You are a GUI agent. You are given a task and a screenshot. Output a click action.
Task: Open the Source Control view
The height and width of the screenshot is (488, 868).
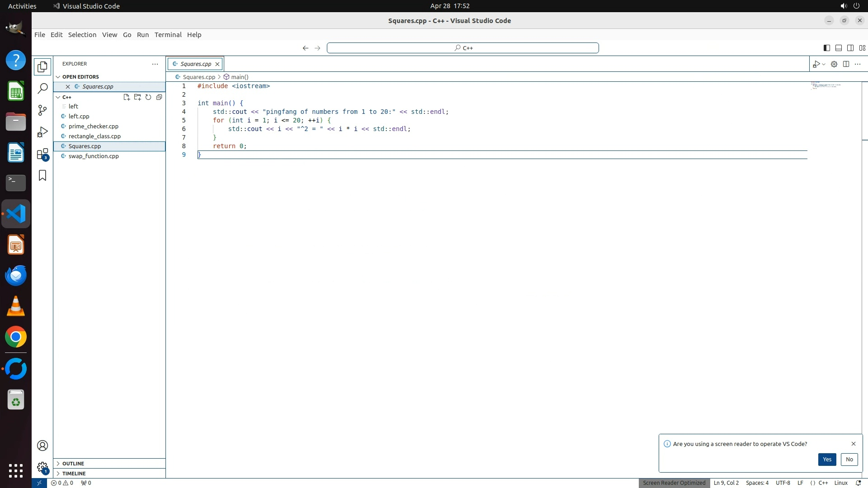pyautogui.click(x=42, y=110)
